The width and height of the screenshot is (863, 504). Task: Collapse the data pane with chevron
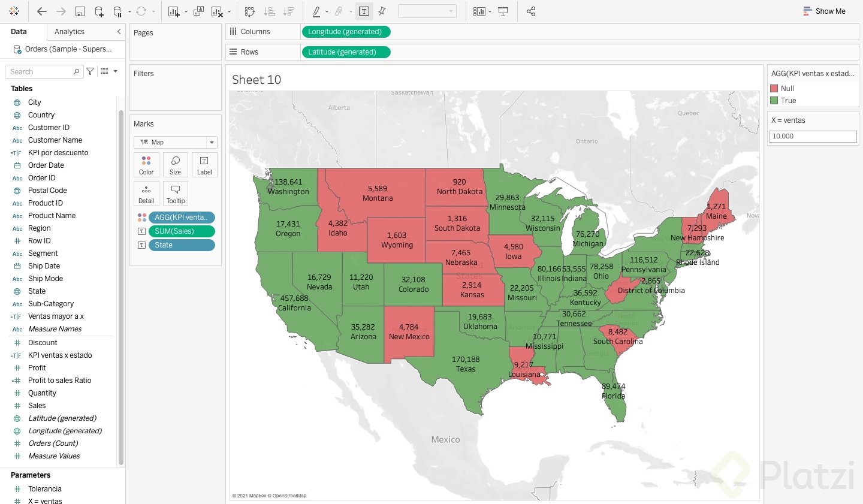point(119,32)
